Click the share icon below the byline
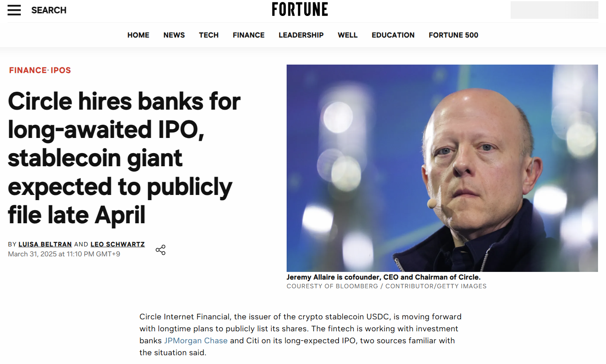Image resolution: width=606 pixels, height=364 pixels. (160, 250)
